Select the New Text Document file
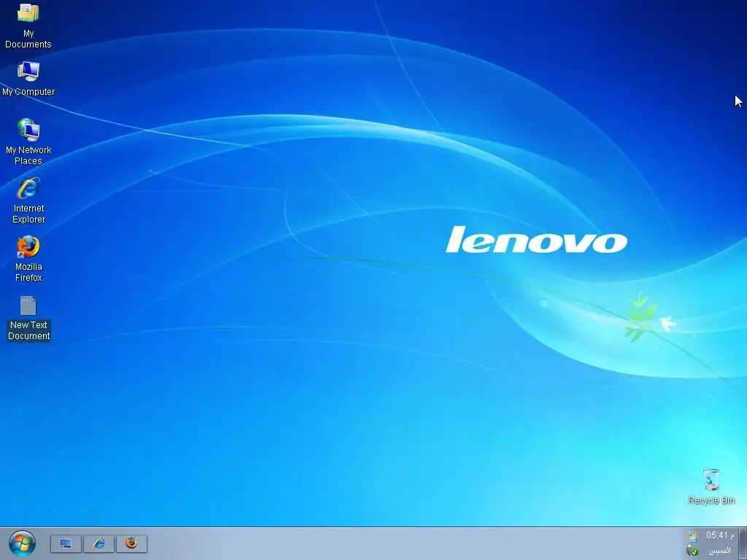The image size is (747, 560). click(x=28, y=318)
